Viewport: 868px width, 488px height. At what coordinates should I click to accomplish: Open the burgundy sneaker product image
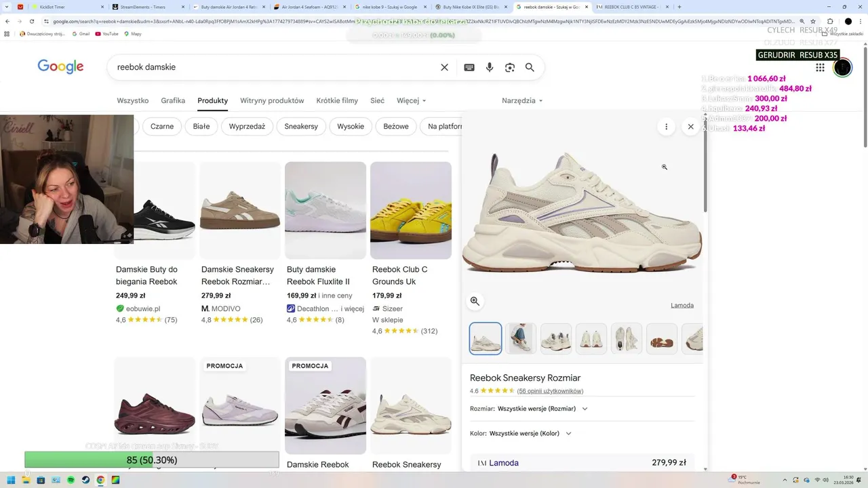pyautogui.click(x=154, y=405)
